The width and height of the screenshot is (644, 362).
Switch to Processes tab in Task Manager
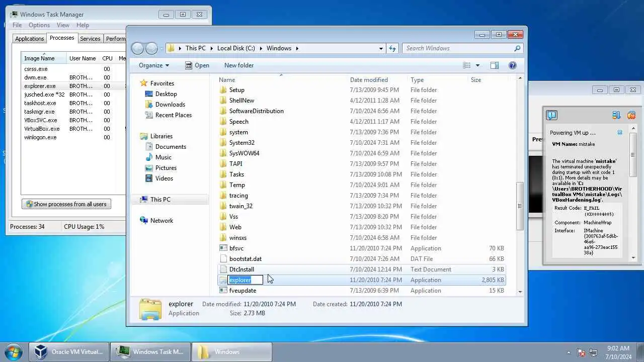[x=62, y=38]
